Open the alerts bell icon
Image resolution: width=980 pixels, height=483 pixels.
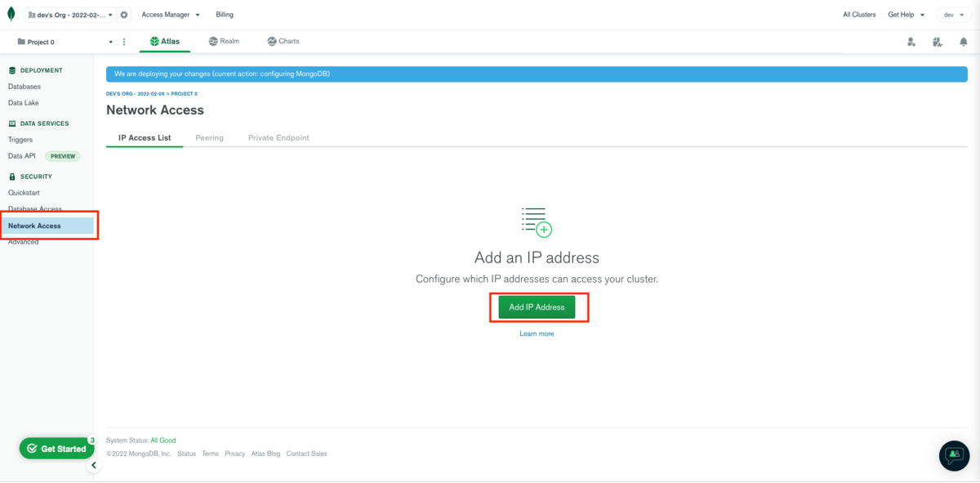point(963,42)
